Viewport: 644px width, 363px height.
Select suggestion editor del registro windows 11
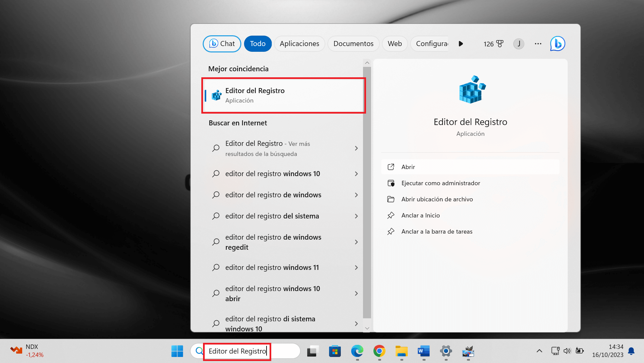272,268
